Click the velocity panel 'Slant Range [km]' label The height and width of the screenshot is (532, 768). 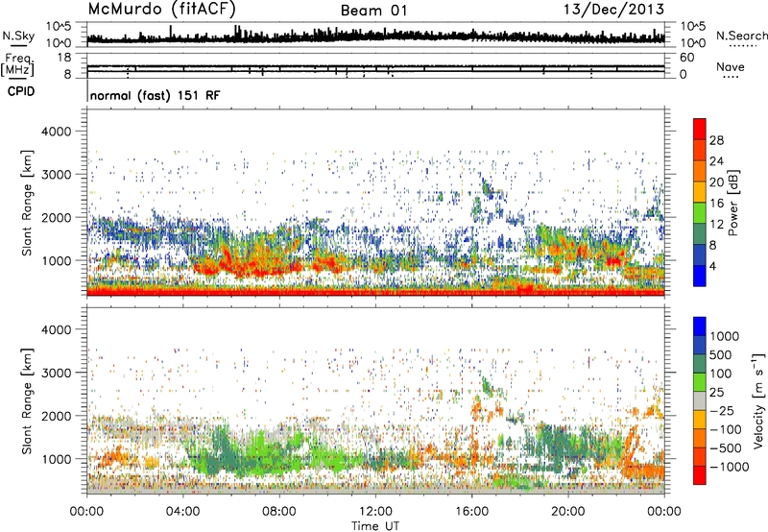pyautogui.click(x=27, y=401)
